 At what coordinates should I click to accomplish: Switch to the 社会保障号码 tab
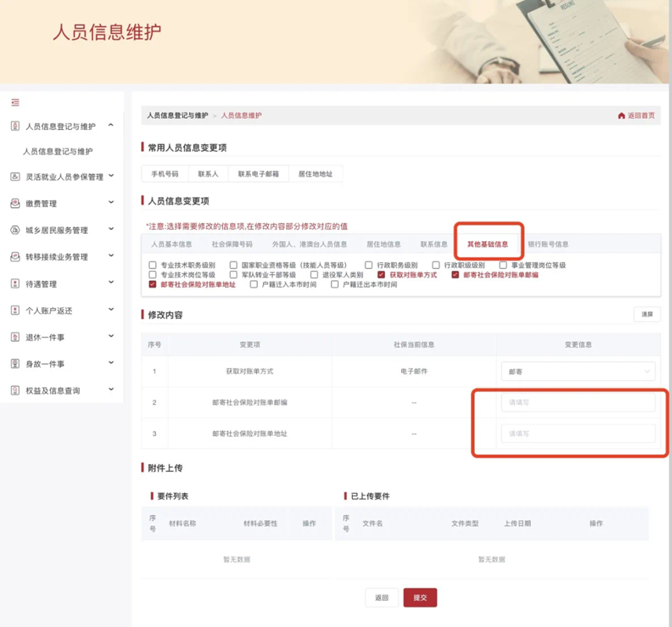coord(232,244)
